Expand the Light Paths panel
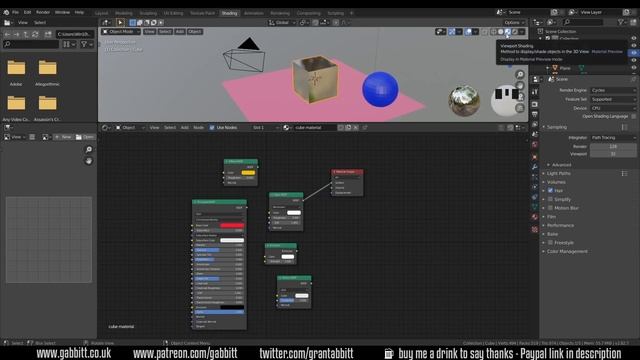Viewport: 640px width, 360px height. coord(558,173)
